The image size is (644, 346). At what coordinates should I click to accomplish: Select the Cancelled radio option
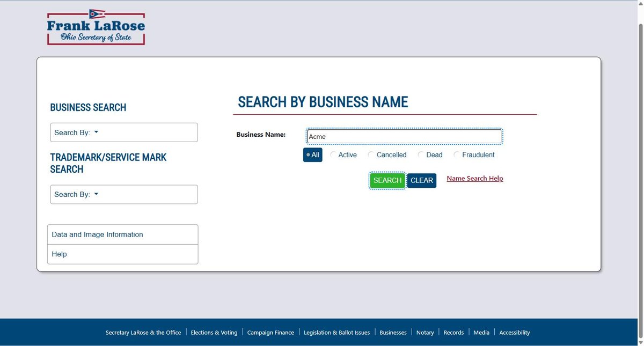pos(387,155)
